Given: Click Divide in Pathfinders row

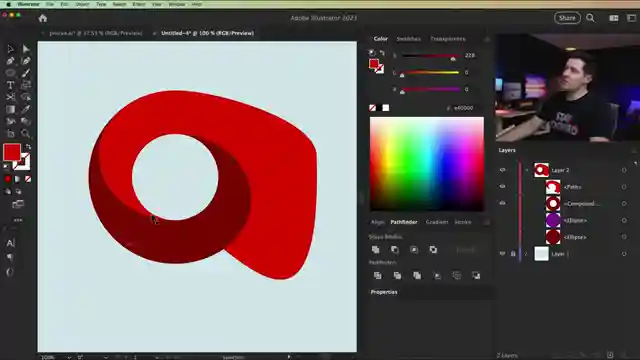Looking at the screenshot, I should tap(378, 276).
